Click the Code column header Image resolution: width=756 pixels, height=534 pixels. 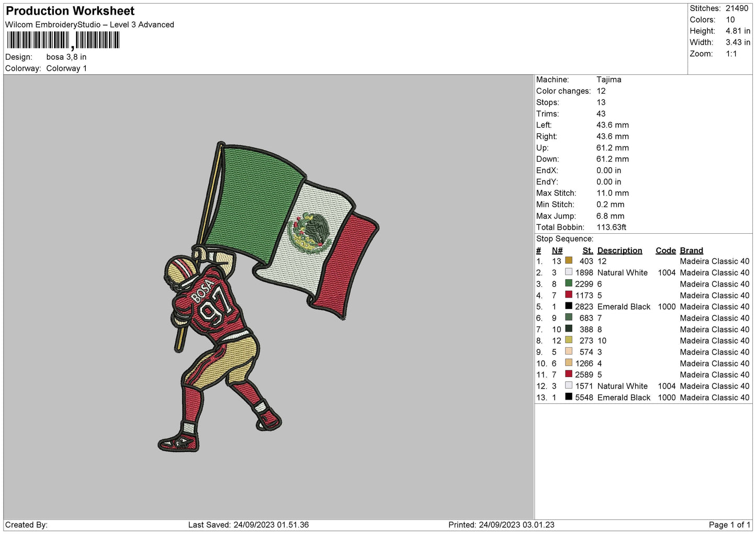pyautogui.click(x=665, y=251)
